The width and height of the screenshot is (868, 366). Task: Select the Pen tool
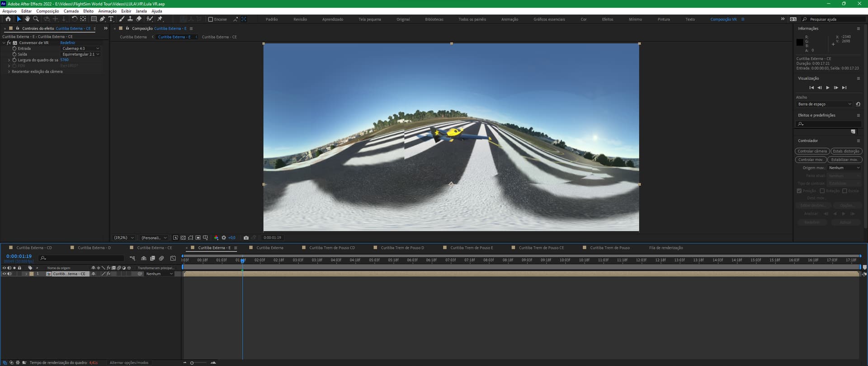click(x=103, y=19)
